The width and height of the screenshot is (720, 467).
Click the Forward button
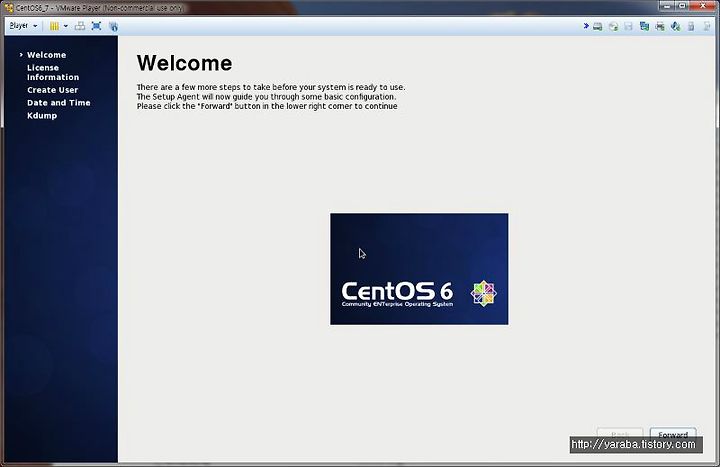[x=673, y=433]
